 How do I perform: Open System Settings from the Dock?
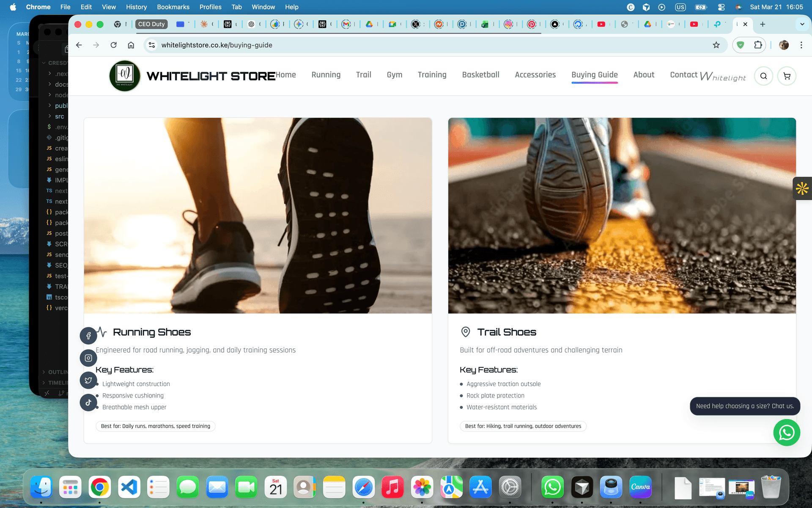click(x=510, y=487)
